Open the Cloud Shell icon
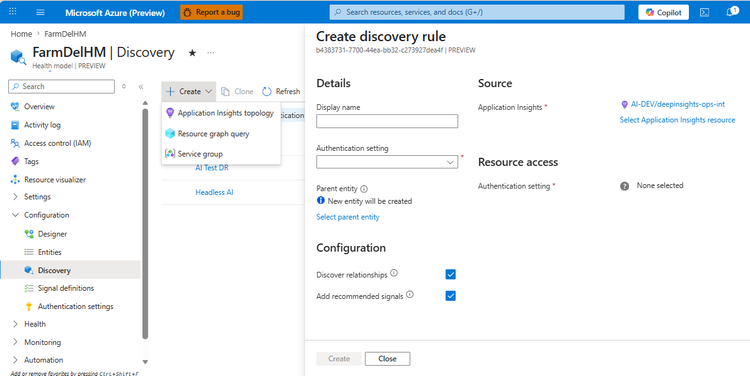Image resolution: width=750 pixels, height=376 pixels. tap(705, 12)
